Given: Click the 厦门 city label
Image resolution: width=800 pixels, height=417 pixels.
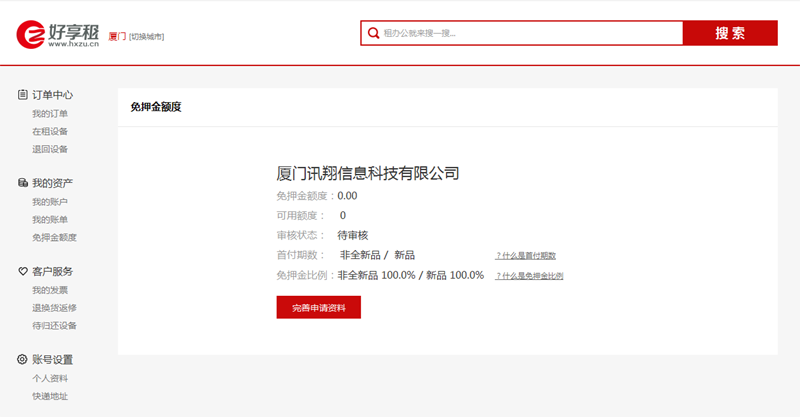Looking at the screenshot, I should (117, 36).
